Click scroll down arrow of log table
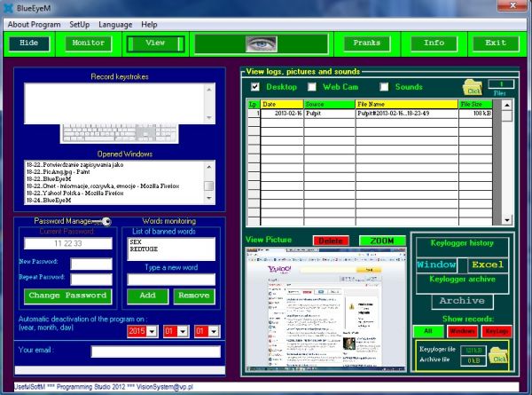 (x=507, y=220)
